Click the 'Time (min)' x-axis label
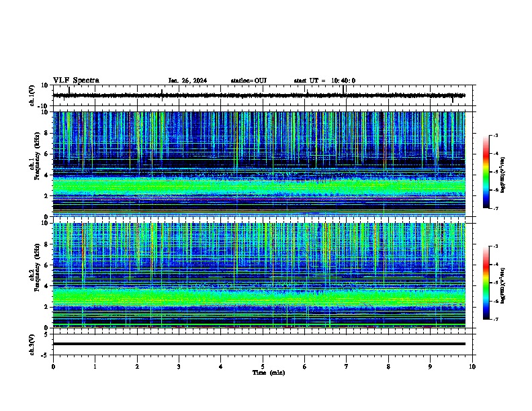 [269, 373]
